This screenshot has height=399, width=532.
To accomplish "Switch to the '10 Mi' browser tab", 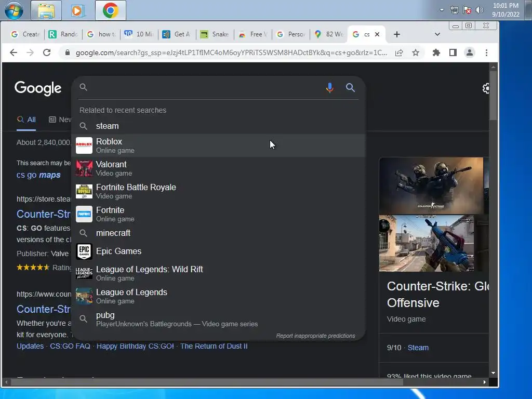I will (x=139, y=34).
